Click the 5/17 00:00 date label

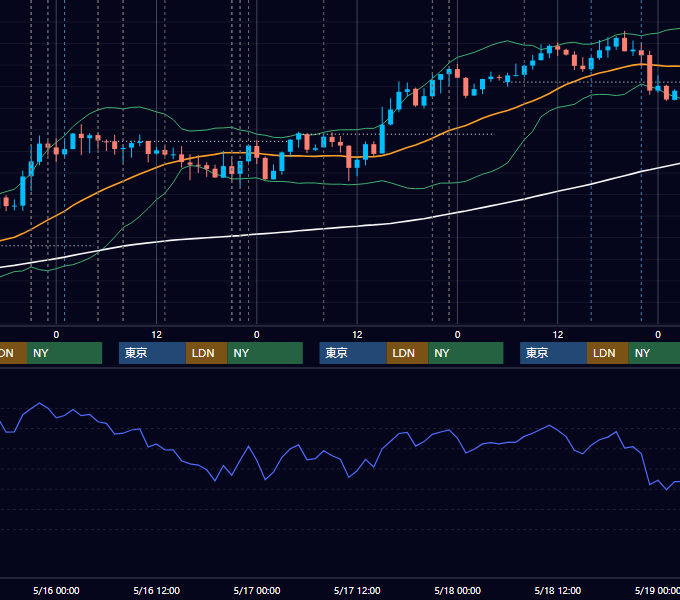pos(257,590)
